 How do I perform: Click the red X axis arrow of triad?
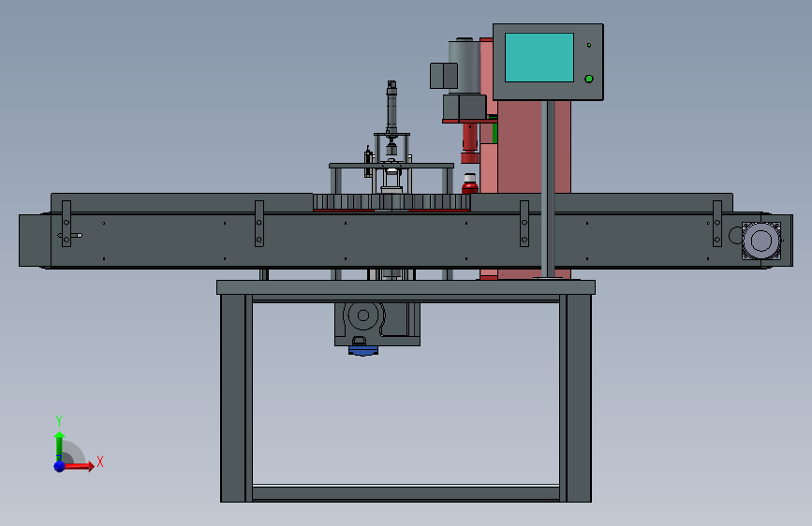click(x=79, y=466)
